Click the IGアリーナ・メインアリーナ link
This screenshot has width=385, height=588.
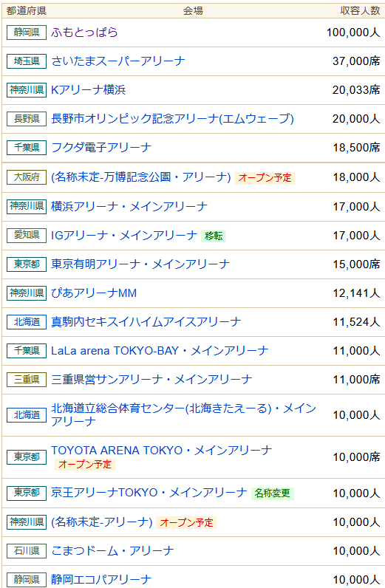coord(124,235)
